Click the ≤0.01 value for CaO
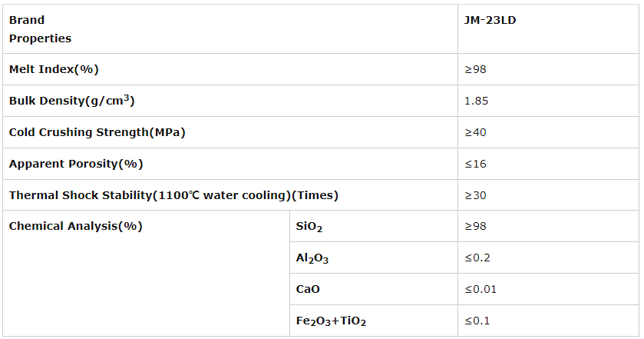Screen dimensions: 644x339 click(481, 289)
